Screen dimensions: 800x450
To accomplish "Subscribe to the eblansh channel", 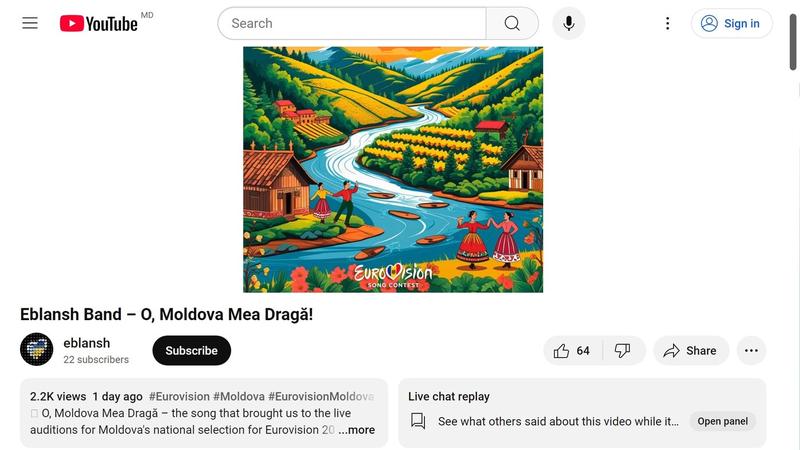I will coord(191,351).
